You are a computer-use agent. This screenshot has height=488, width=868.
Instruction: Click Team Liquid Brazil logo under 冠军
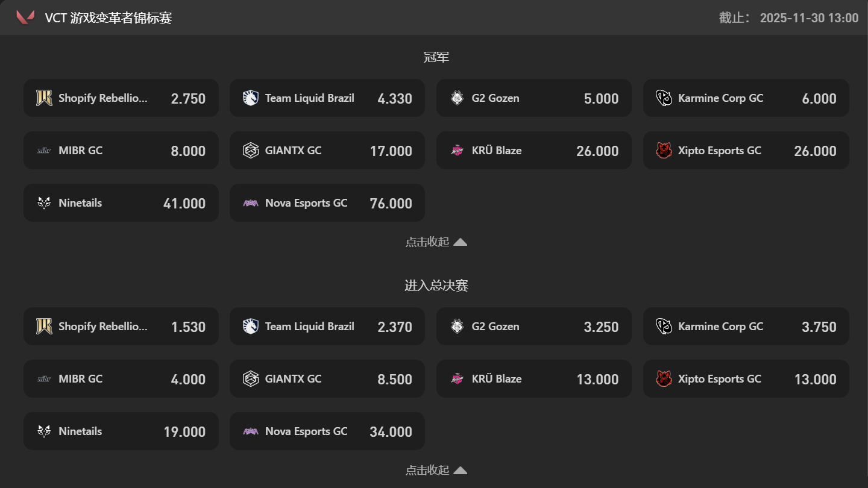point(250,98)
